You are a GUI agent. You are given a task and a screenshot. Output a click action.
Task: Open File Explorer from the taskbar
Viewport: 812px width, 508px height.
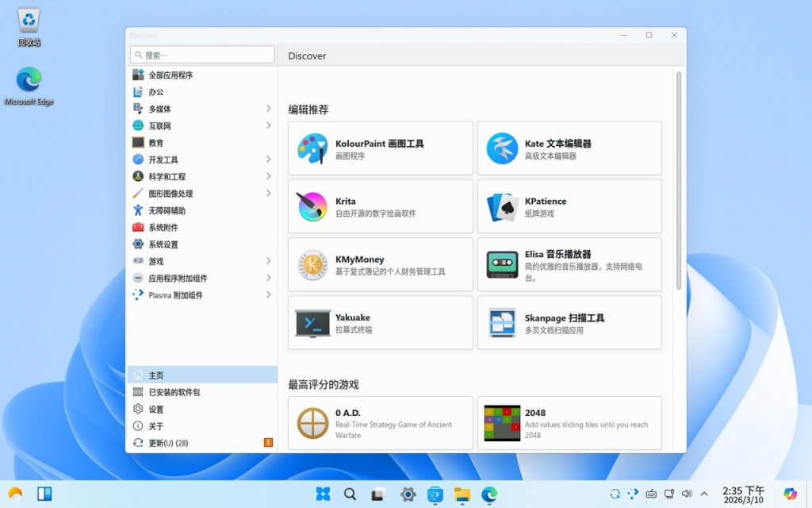462,495
